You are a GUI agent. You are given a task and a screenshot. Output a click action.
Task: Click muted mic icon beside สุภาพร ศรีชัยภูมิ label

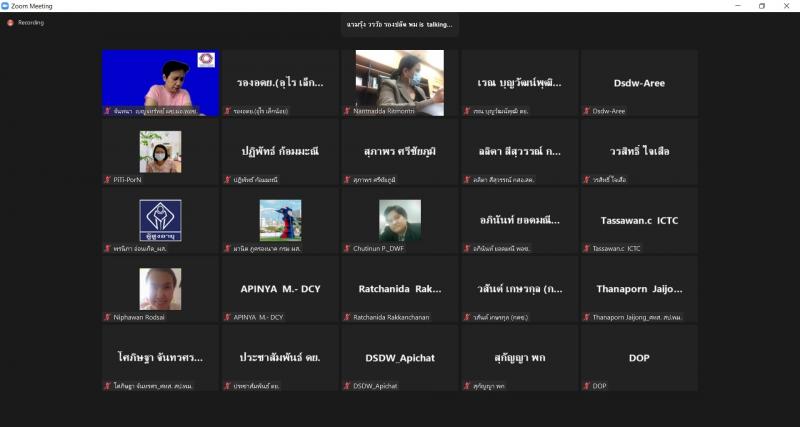(347, 180)
